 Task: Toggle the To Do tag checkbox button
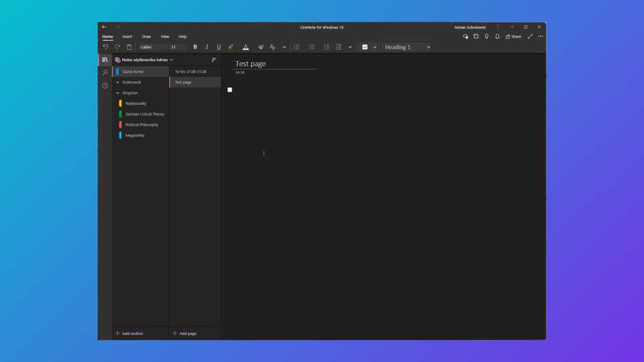tap(365, 47)
